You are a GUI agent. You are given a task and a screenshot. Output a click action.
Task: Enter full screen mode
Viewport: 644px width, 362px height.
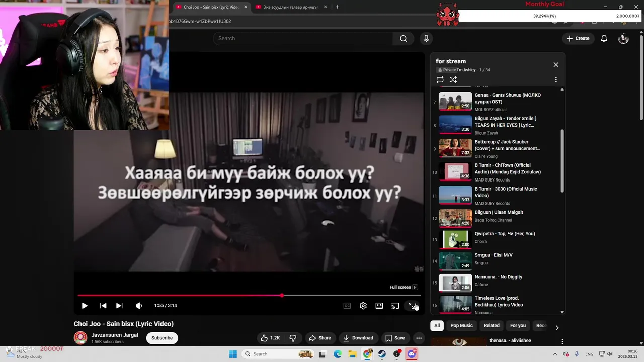412,306
